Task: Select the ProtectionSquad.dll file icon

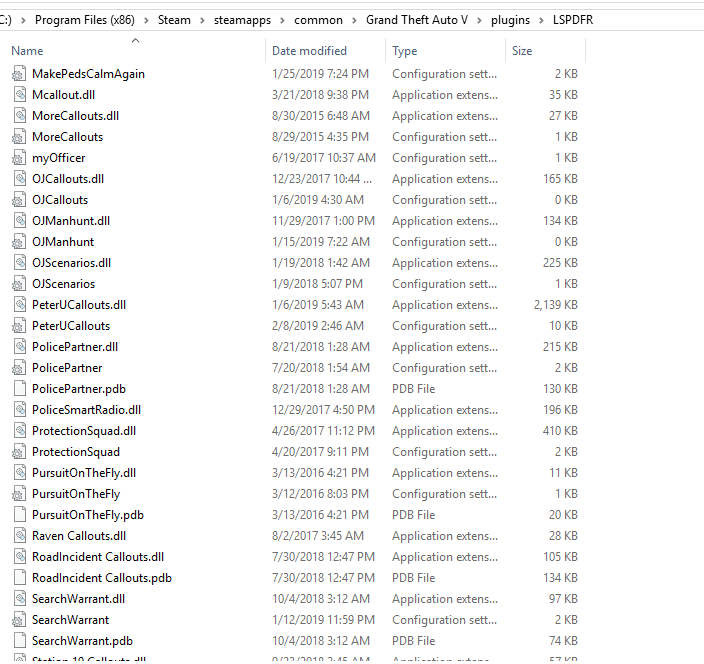Action: coord(19,431)
